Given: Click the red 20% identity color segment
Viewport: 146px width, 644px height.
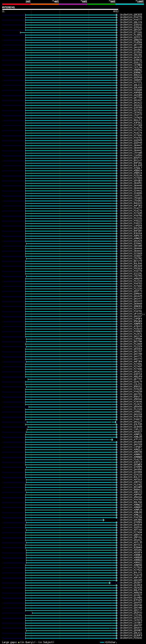Looking at the screenshot, I should pos(16,4).
